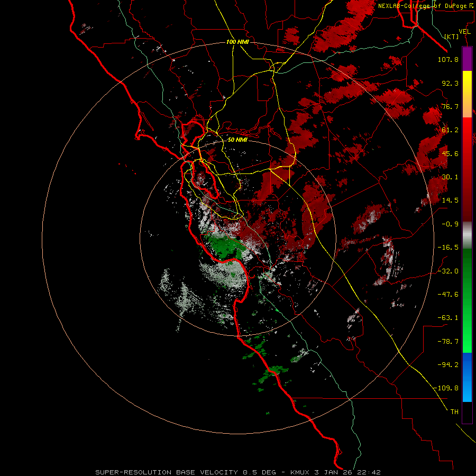This screenshot has height=476, width=476.
Task: Click the 76.7 value on velocity scale
Action: [450, 106]
